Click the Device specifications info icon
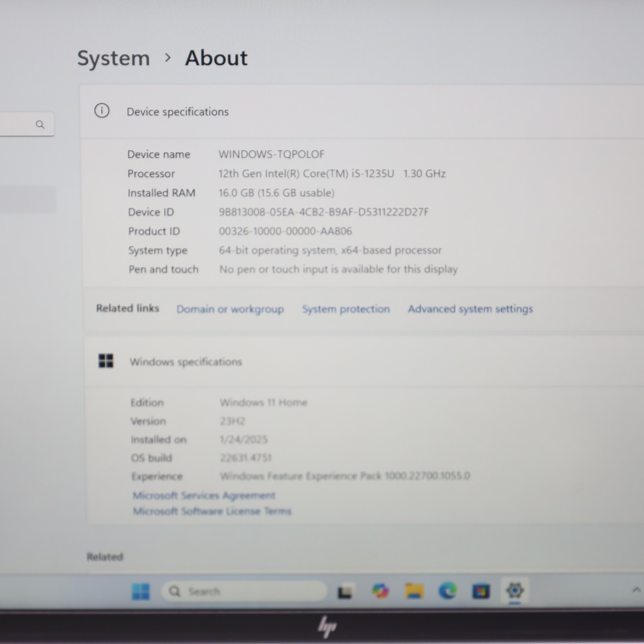This screenshot has width=644, height=644. 102,110
